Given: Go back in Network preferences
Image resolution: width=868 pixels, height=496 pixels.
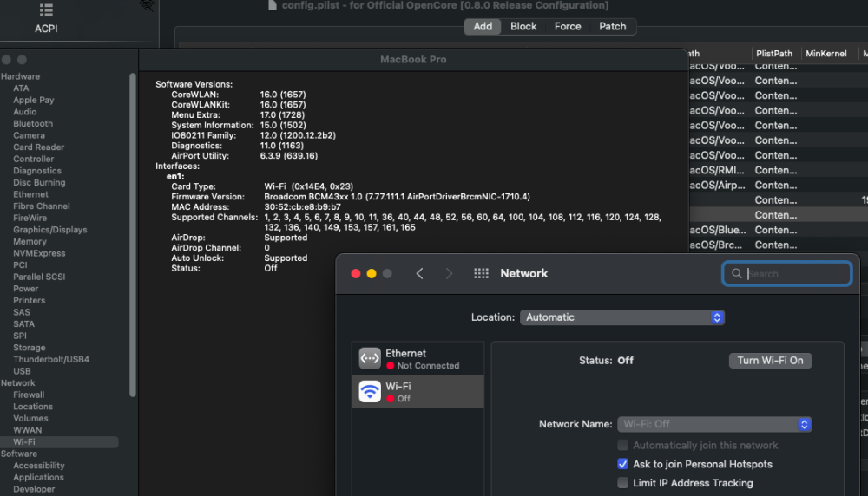Looking at the screenshot, I should point(419,274).
